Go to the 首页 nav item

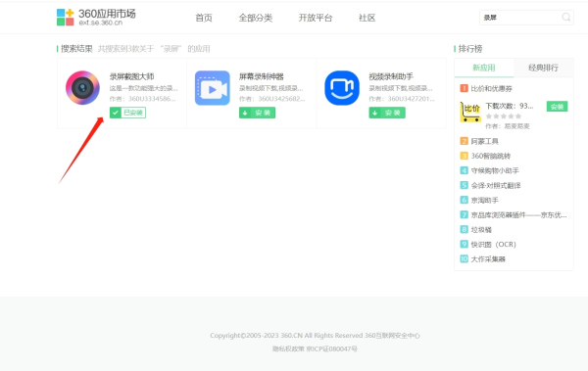click(204, 18)
